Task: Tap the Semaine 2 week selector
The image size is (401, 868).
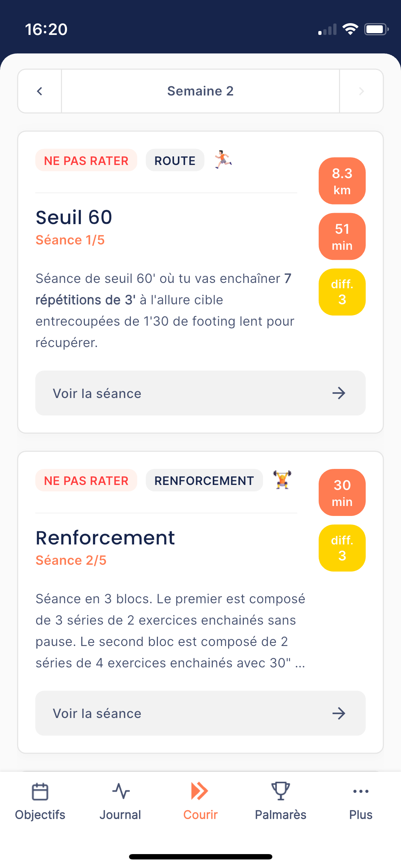Action: (x=200, y=91)
